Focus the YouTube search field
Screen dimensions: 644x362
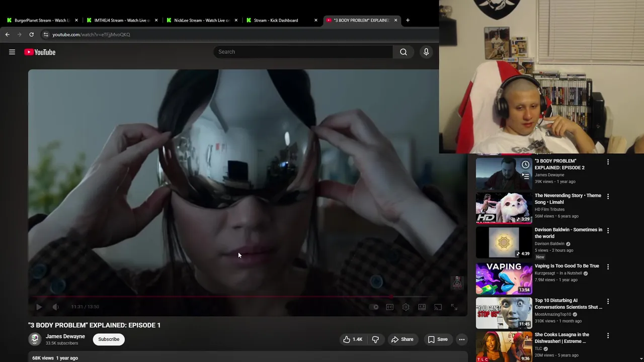coord(303,52)
